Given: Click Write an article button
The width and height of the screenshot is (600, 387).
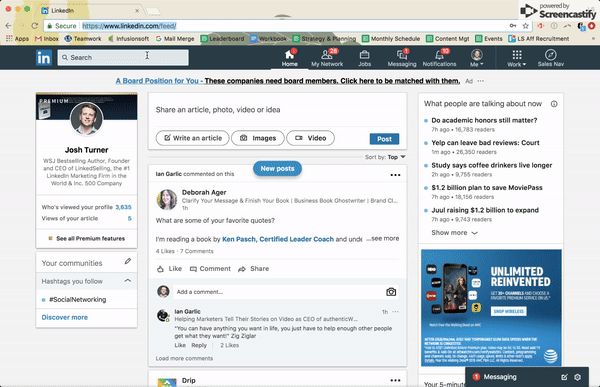Looking at the screenshot, I should pos(192,138).
